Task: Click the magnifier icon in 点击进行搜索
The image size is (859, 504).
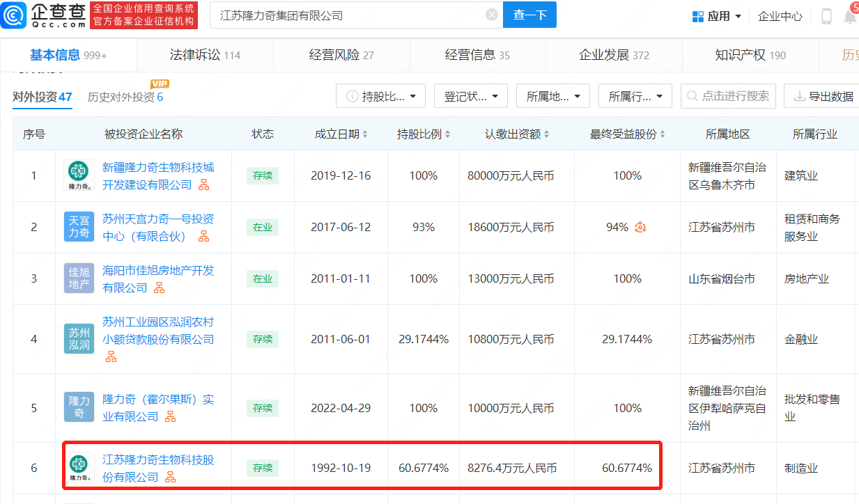Action: click(x=694, y=96)
